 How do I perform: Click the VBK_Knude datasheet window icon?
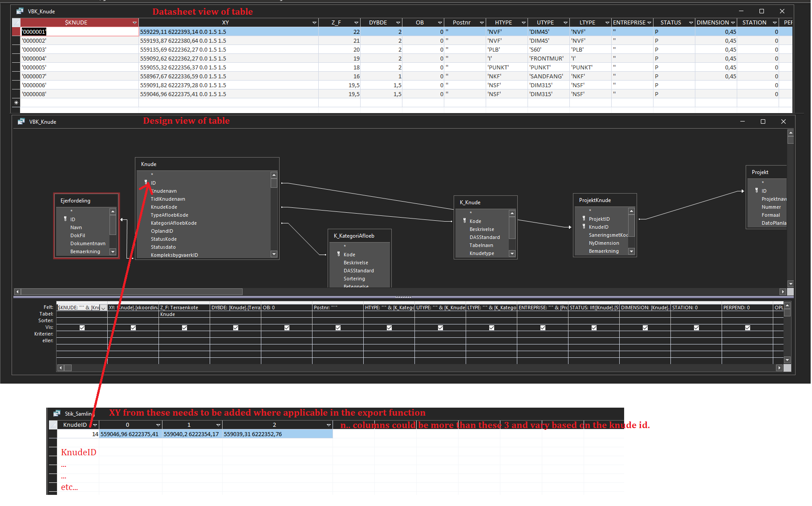20,11
